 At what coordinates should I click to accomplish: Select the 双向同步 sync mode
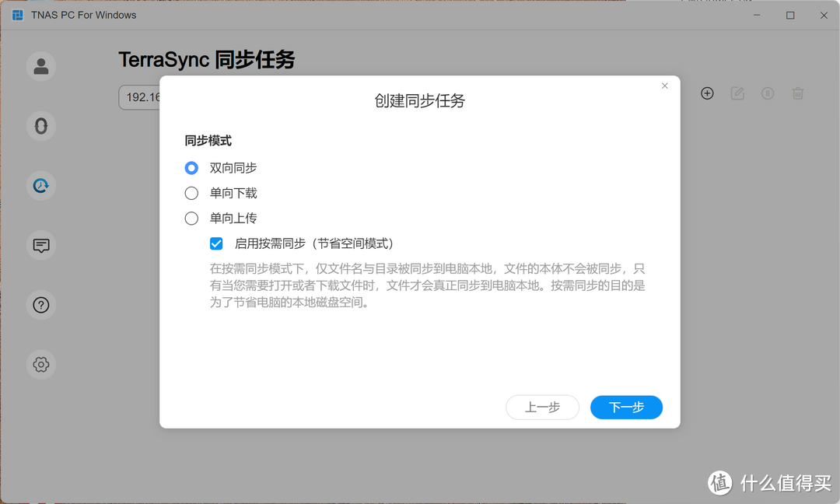coord(191,168)
